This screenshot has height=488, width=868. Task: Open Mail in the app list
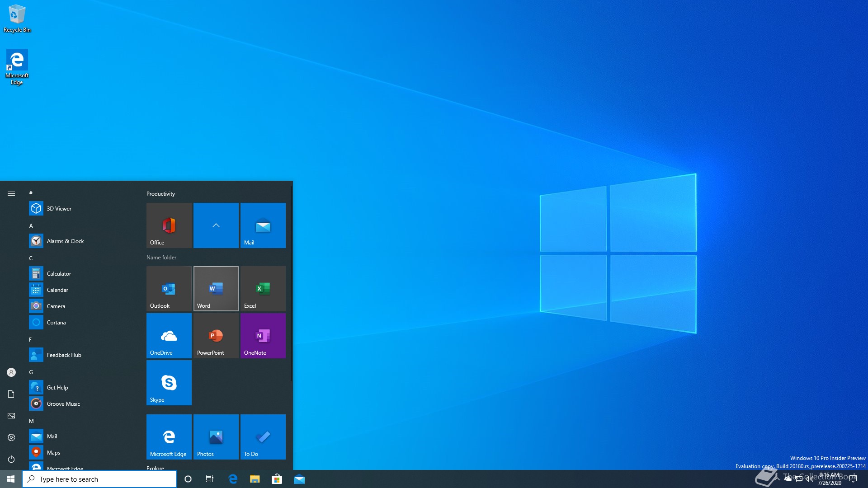click(81, 436)
